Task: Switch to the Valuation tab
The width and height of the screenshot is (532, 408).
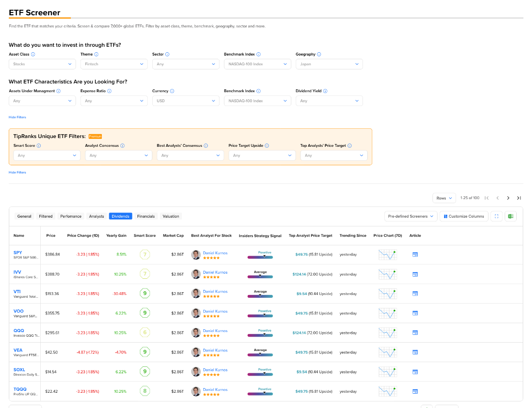Action: tap(171, 216)
